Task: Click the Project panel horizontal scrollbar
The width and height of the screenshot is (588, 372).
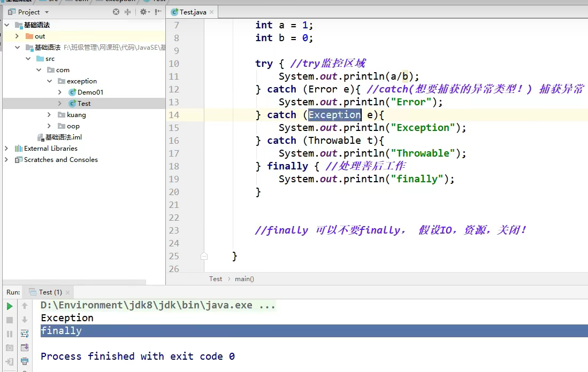Action: (74, 282)
